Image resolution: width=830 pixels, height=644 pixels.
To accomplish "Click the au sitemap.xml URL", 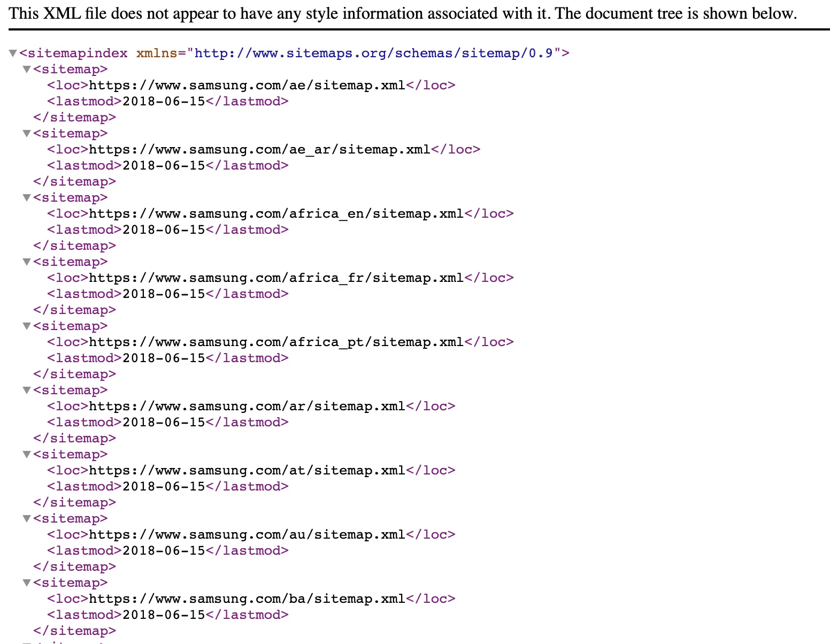I will (x=247, y=534).
